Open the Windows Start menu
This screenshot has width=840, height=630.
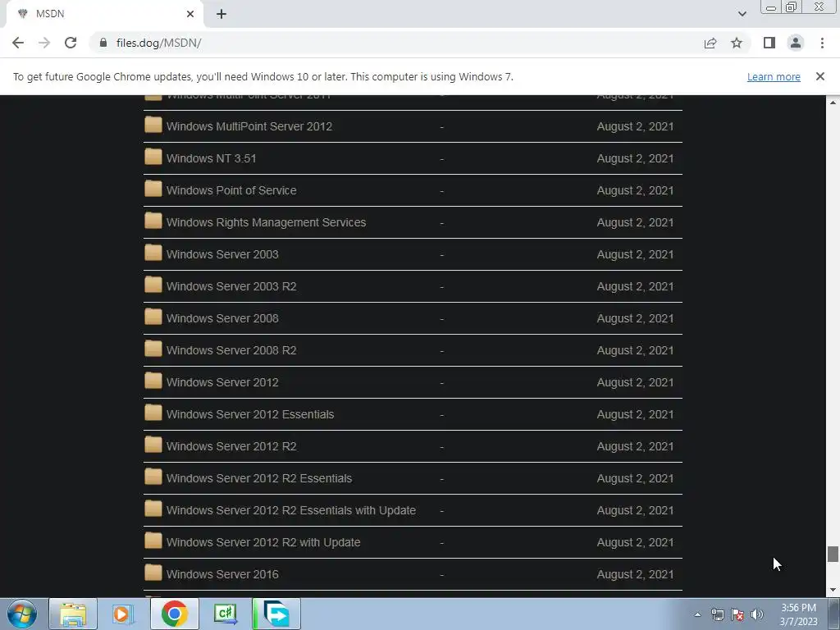22,614
